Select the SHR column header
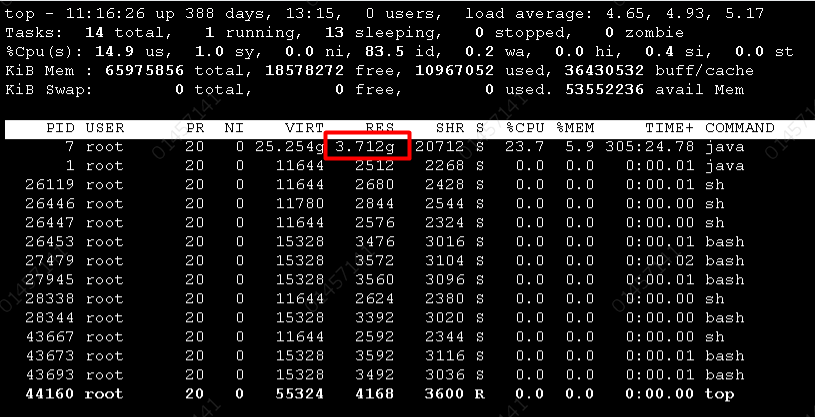The image size is (815, 417). click(443, 128)
